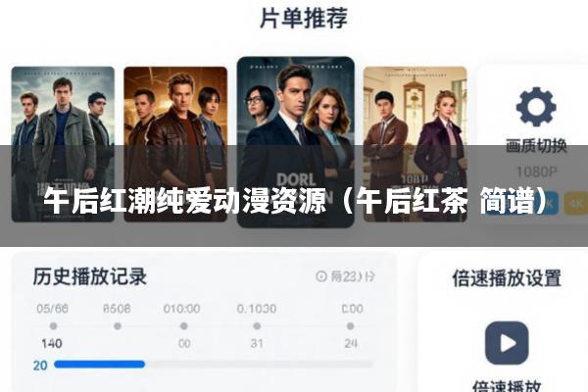588x392 pixels.
Task: Click the 倍速播放设置 heading
Action: (507, 278)
